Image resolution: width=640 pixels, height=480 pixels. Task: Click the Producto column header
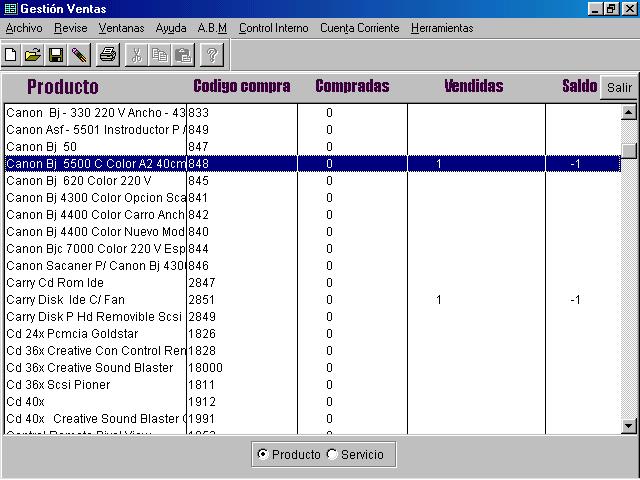[x=63, y=87]
